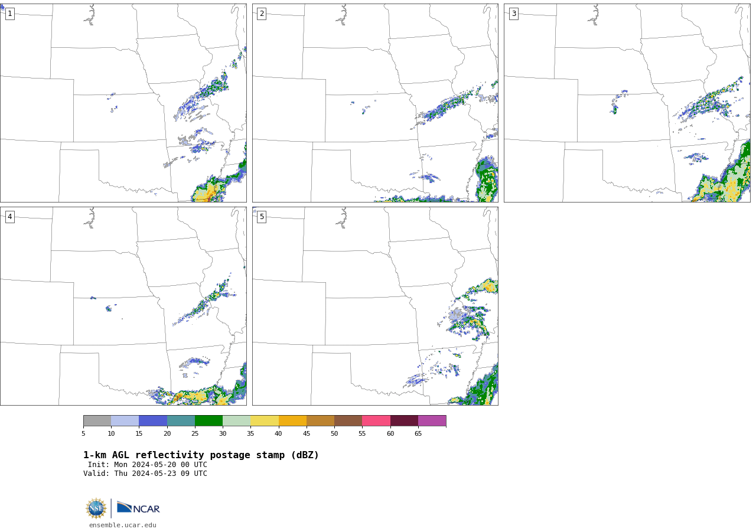
Task: Open ensemble member 1 reflectivity map
Action: coord(123,103)
